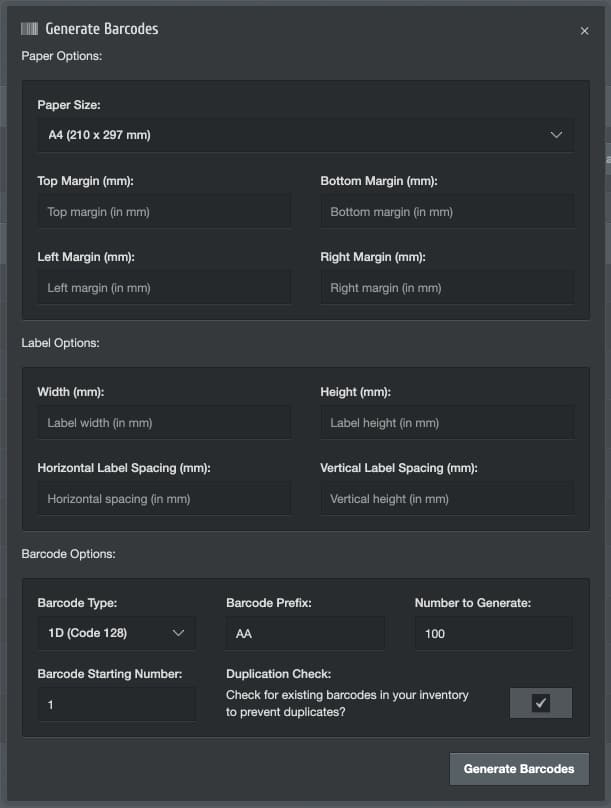Click the Number to Generate field
611x808 pixels.
coord(494,634)
